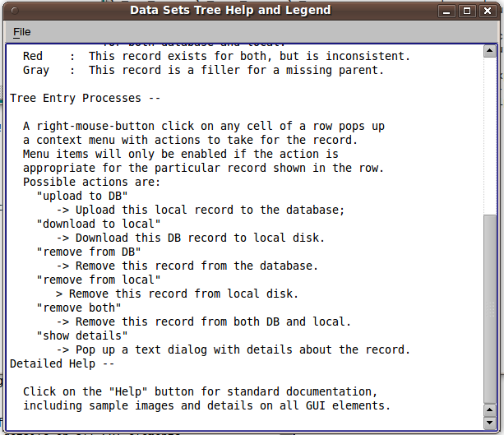Click the "remove from DB" text line

point(89,252)
